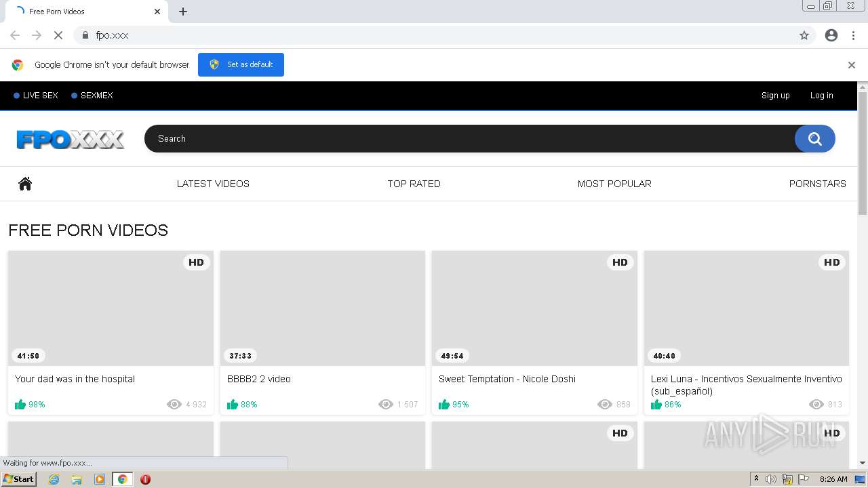The width and height of the screenshot is (868, 488).
Task: Open the File Explorer folder taskbar icon
Action: click(77, 479)
